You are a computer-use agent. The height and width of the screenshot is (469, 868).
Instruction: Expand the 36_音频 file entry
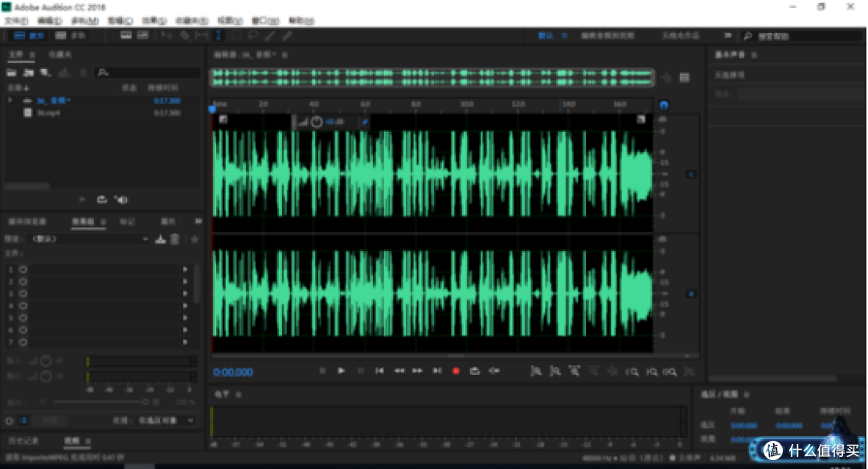(x=10, y=101)
